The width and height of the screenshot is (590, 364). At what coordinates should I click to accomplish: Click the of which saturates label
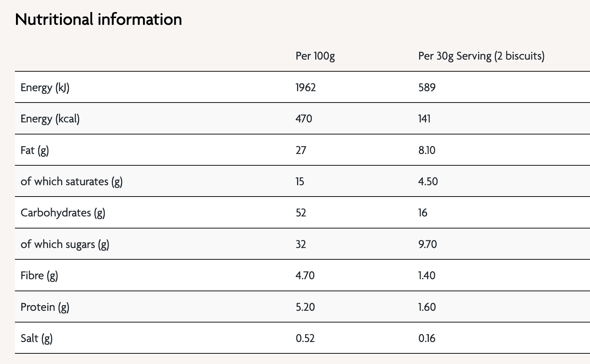click(72, 182)
